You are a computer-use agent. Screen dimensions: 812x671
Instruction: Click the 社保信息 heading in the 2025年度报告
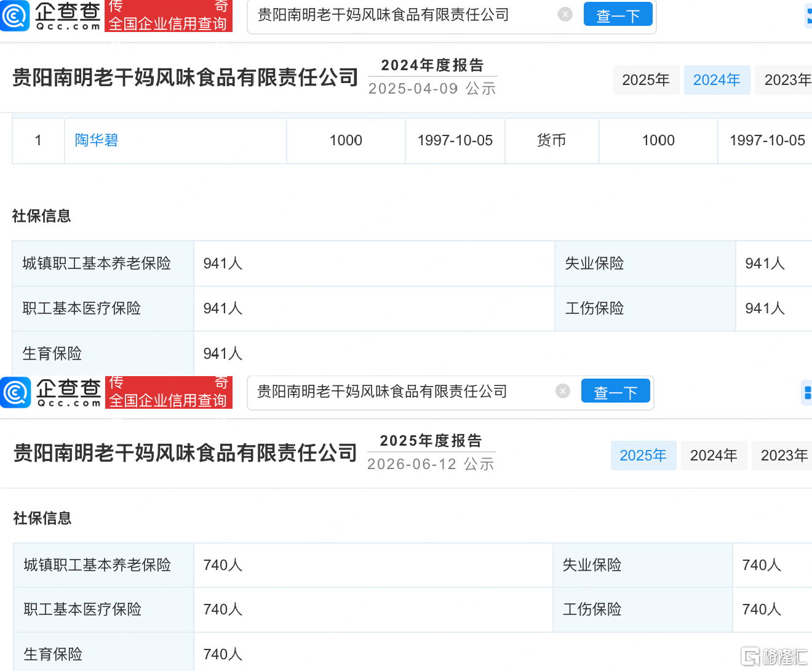tap(42, 518)
